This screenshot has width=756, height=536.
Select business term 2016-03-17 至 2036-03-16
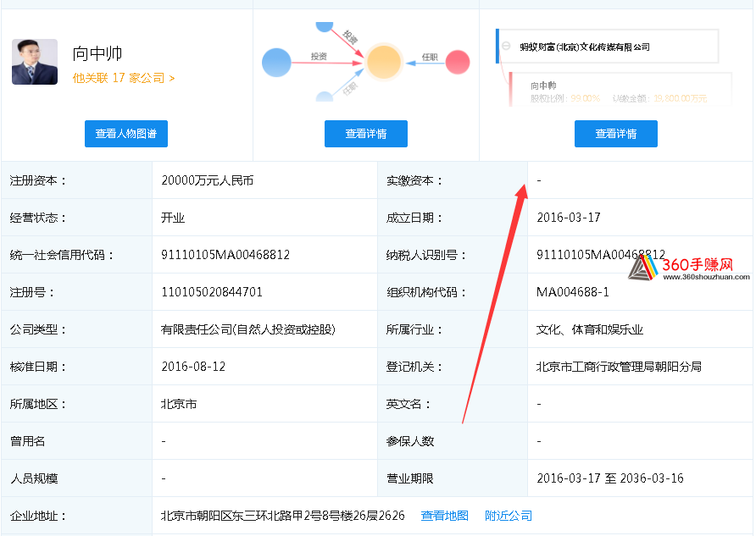(x=610, y=478)
